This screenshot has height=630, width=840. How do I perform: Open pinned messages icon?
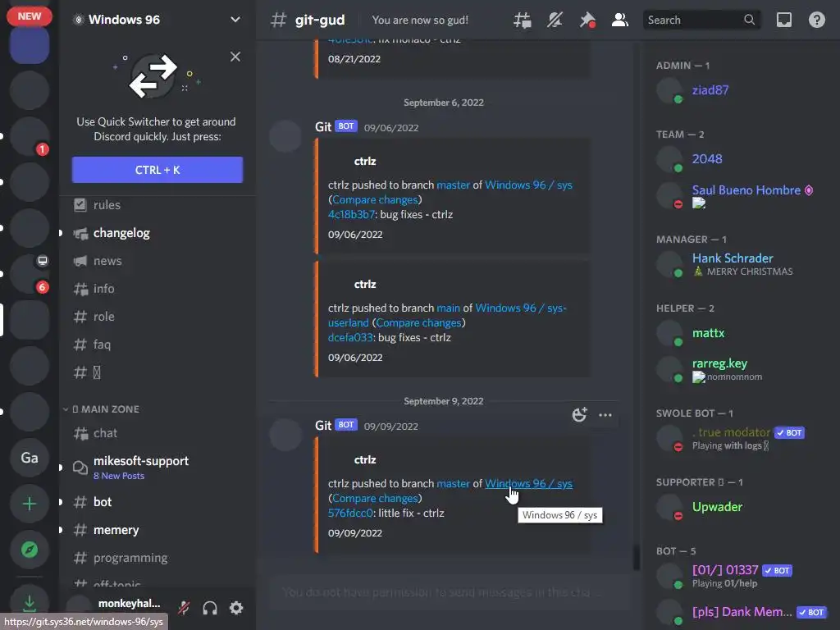[x=587, y=21]
